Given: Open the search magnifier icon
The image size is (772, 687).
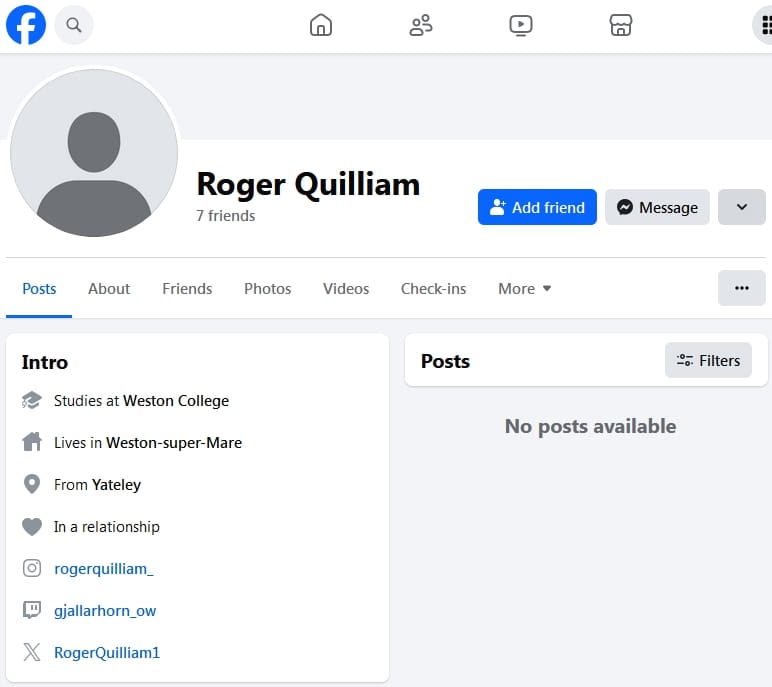Looking at the screenshot, I should [74, 25].
